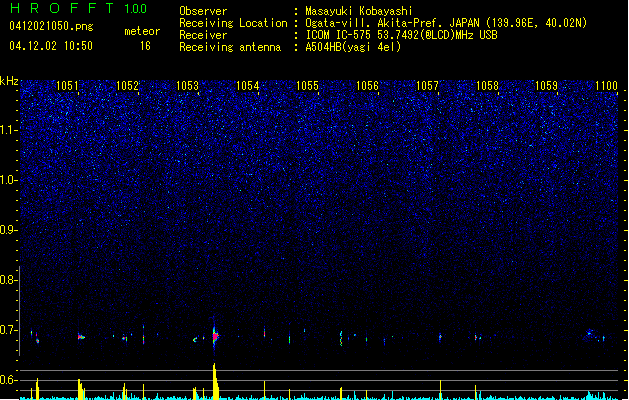Click the 1058 time axis marker
The height and width of the screenshot is (400, 629).
(x=487, y=85)
